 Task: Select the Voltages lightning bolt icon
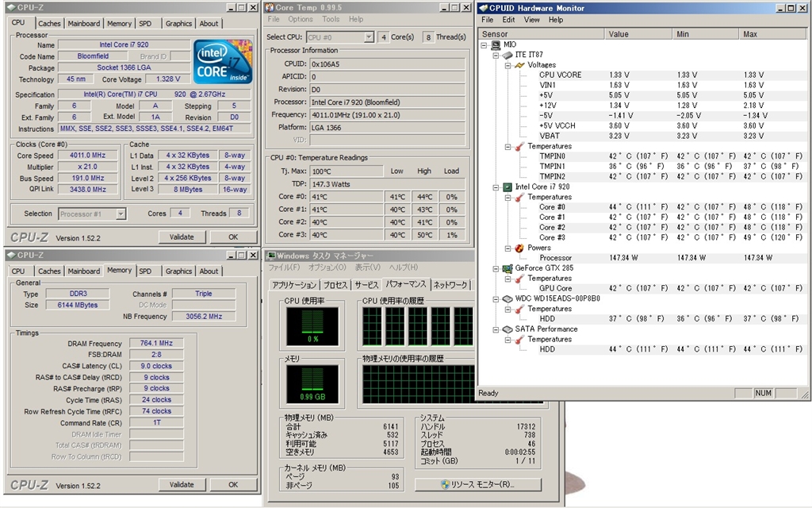tap(519, 65)
